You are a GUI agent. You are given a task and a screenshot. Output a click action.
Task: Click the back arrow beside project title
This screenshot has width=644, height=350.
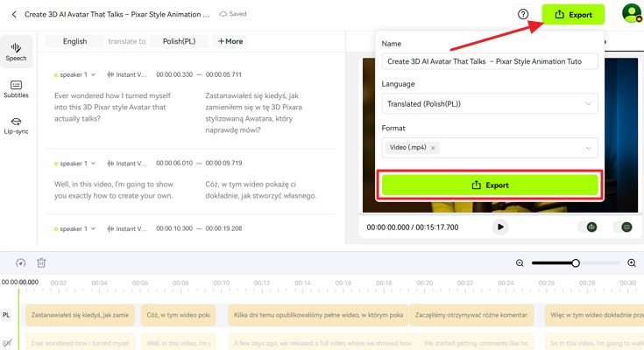point(14,15)
